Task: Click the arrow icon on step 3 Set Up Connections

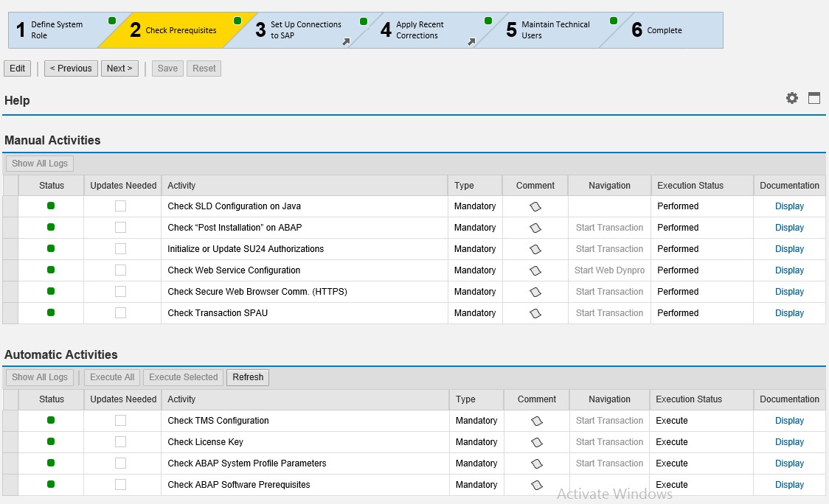Action: [346, 42]
